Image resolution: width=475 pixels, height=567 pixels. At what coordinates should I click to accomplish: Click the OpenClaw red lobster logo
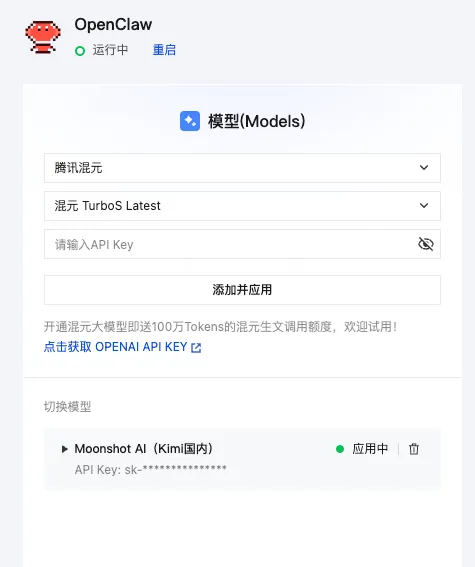pos(43,38)
